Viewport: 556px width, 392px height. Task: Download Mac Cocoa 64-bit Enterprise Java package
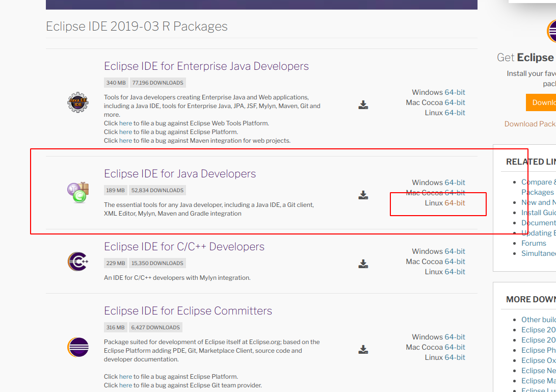click(x=455, y=102)
